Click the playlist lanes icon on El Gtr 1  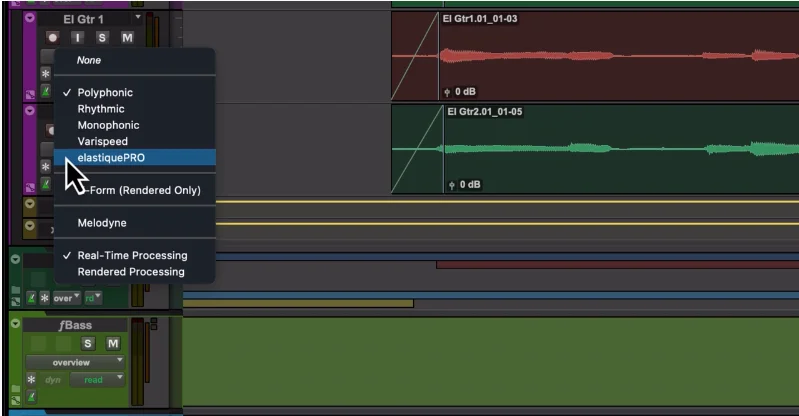pyautogui.click(x=30, y=94)
